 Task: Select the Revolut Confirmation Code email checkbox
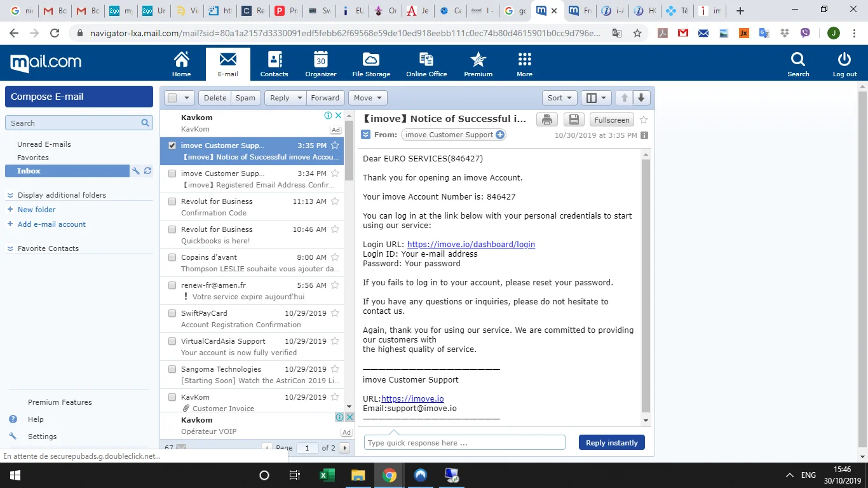[172, 201]
